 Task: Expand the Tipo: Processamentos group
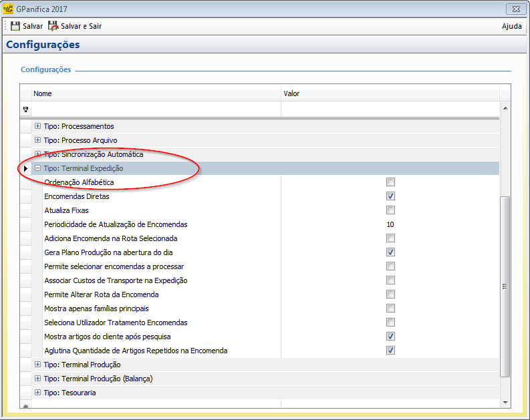click(38, 126)
